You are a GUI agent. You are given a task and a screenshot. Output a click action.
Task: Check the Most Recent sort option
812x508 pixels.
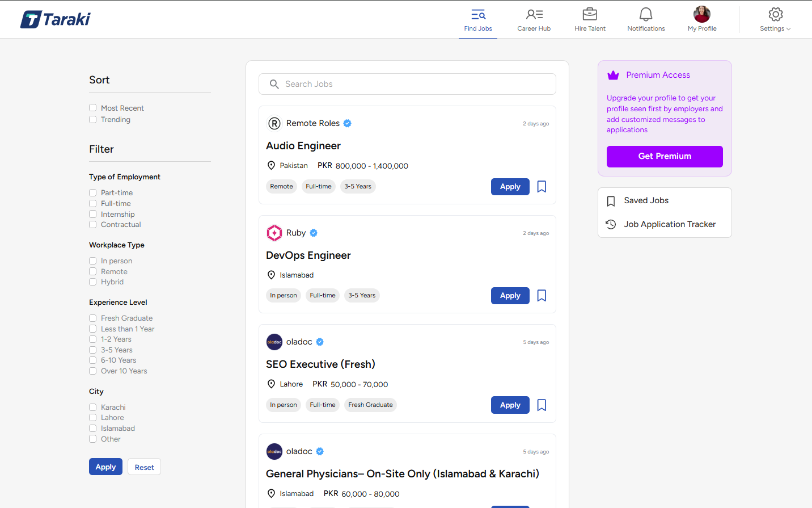(93, 108)
